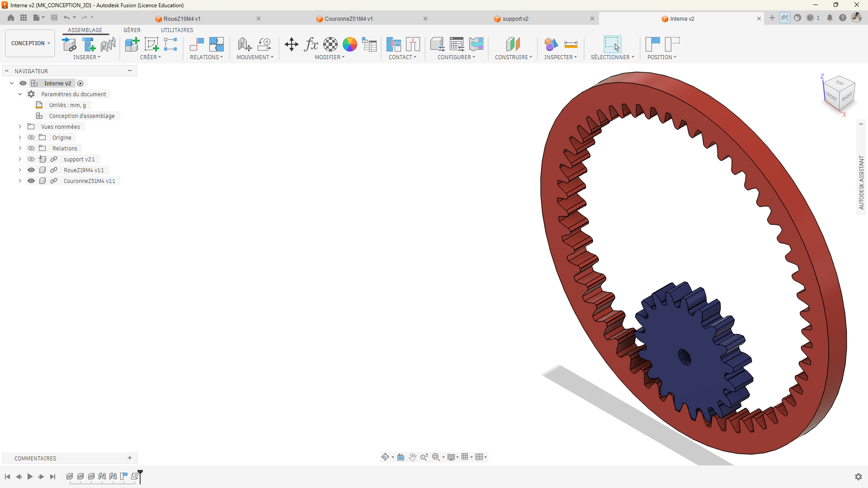The height and width of the screenshot is (488, 868).
Task: Click the Joint icon in Relations
Action: pyautogui.click(x=197, y=44)
